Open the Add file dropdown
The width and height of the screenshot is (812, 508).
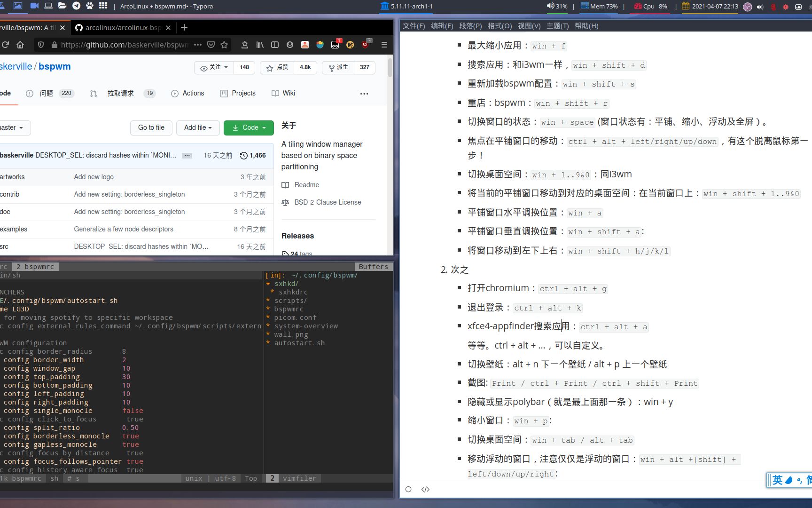tap(197, 127)
